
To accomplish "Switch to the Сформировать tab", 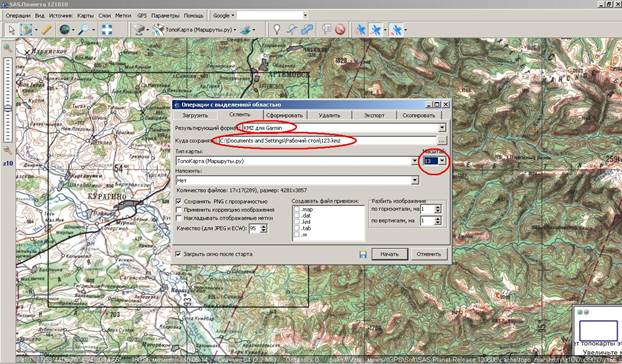I will pyautogui.click(x=284, y=115).
